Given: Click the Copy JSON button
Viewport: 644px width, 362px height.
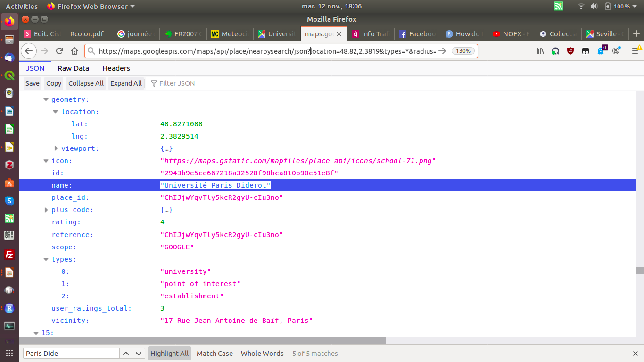Looking at the screenshot, I should [x=54, y=83].
